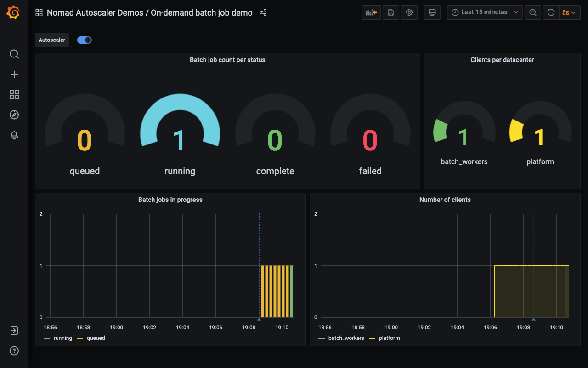Share the dashboard via share icon
The width and height of the screenshot is (588, 368).
pos(263,13)
